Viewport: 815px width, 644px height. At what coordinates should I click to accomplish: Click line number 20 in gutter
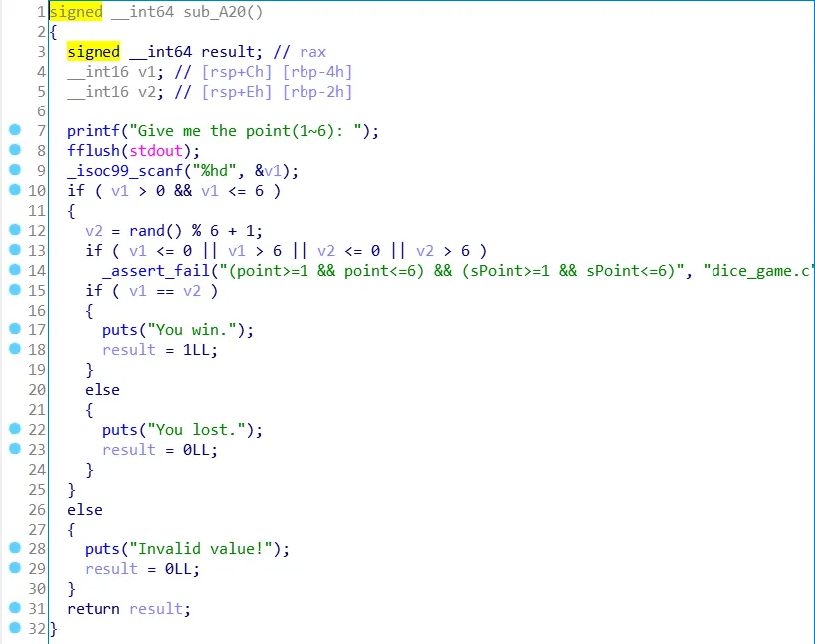pyautogui.click(x=37, y=390)
